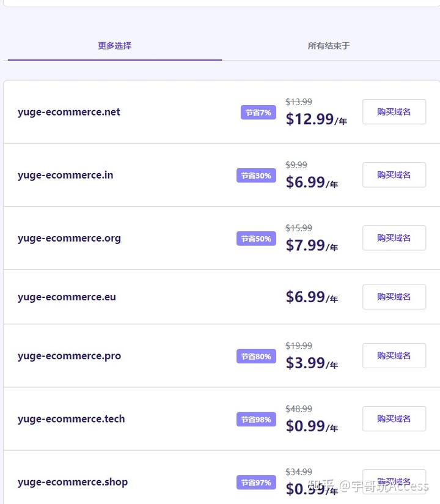Buy the yuge-ecommerce.net domain
The height and width of the screenshot is (504, 440).
coord(394,111)
